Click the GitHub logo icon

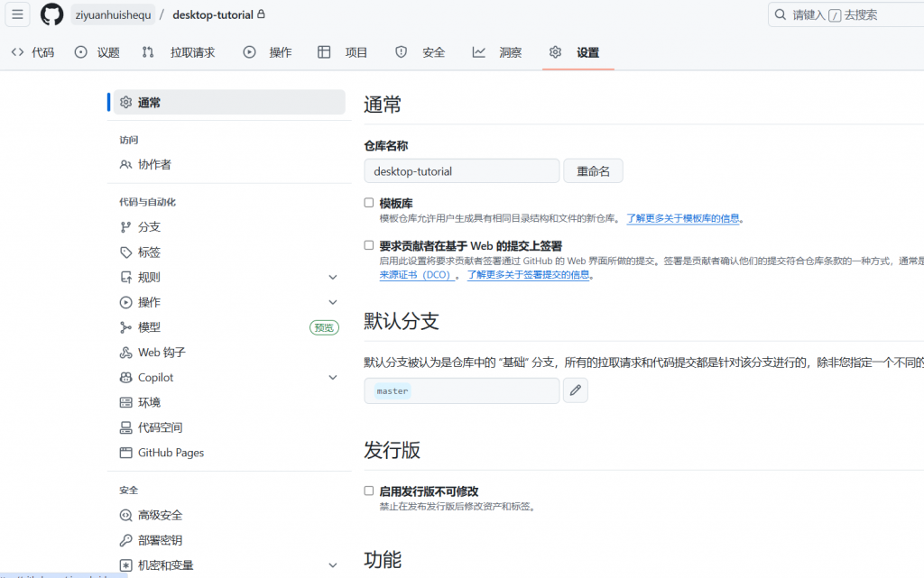(51, 14)
